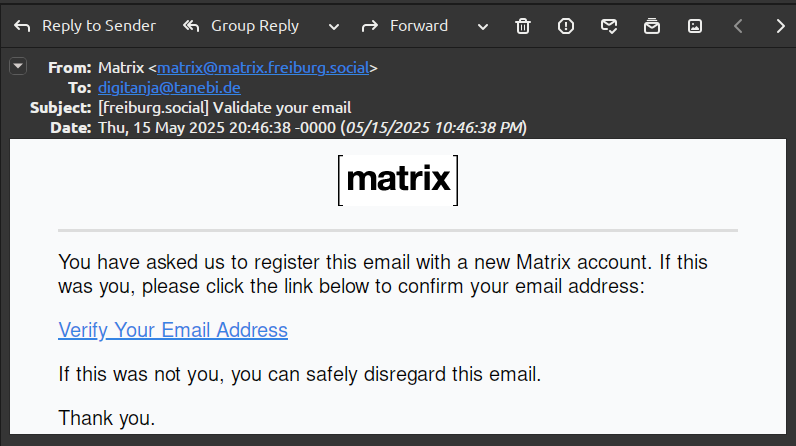Click the Reply to Sender label

pos(99,26)
